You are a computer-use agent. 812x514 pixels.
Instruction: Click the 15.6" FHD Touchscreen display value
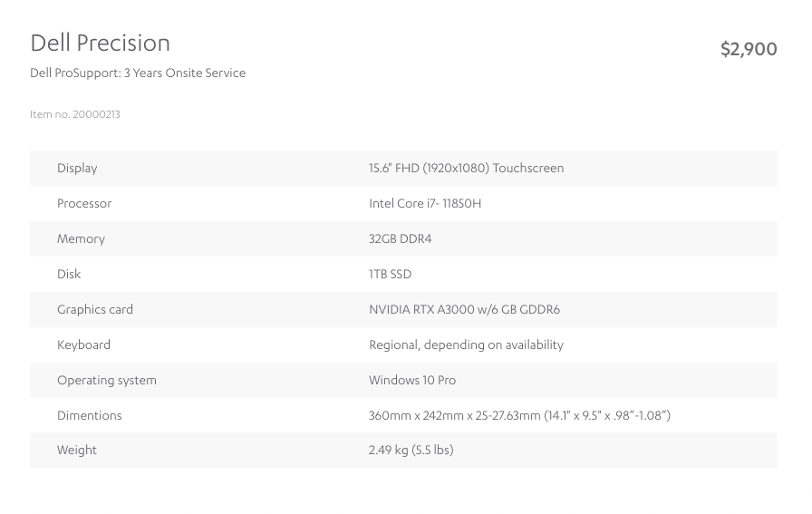(x=466, y=168)
